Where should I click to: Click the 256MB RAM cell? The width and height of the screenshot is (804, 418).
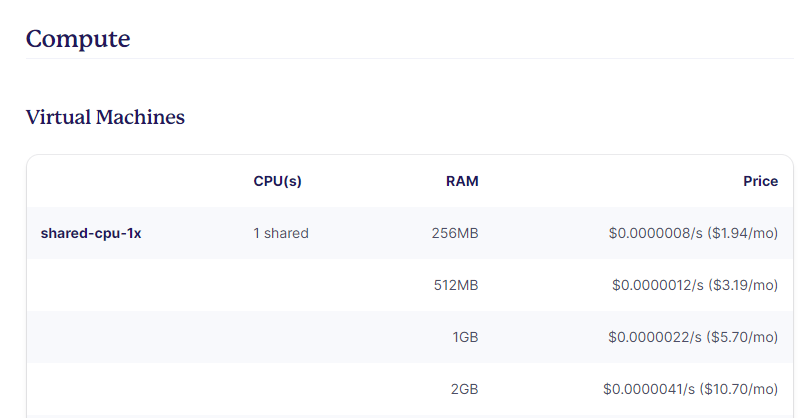click(x=455, y=233)
